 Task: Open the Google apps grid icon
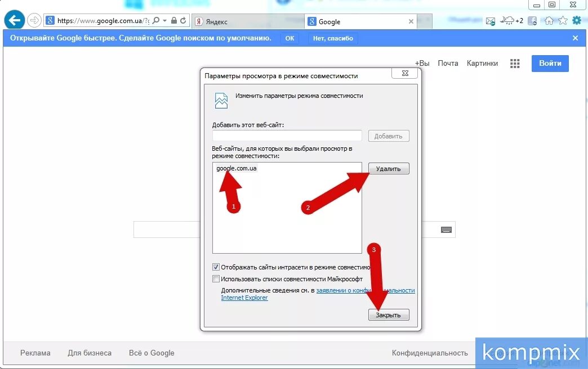click(514, 64)
